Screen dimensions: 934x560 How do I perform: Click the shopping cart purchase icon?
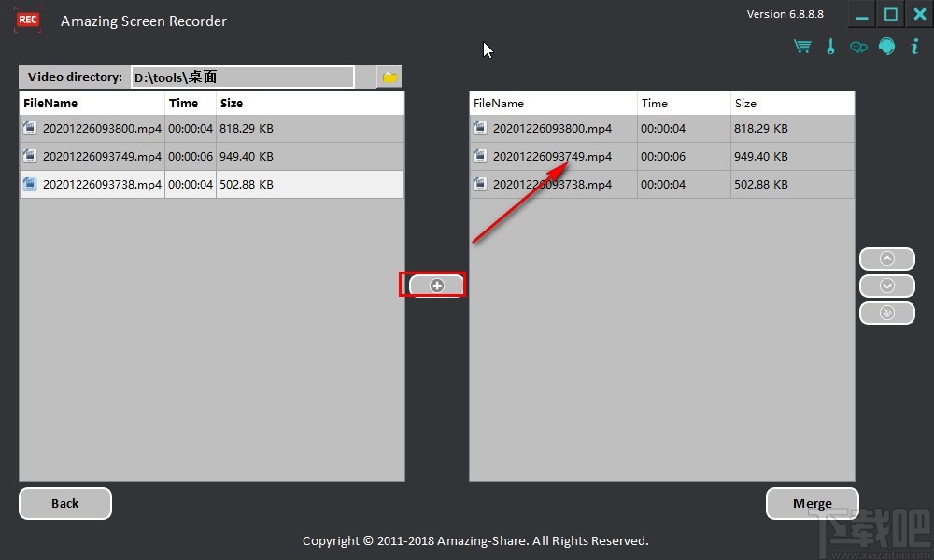(x=802, y=47)
